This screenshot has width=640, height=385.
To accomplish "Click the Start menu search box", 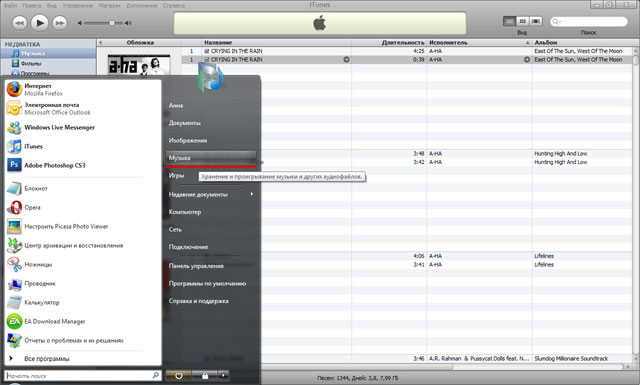I will pyautogui.click(x=82, y=376).
